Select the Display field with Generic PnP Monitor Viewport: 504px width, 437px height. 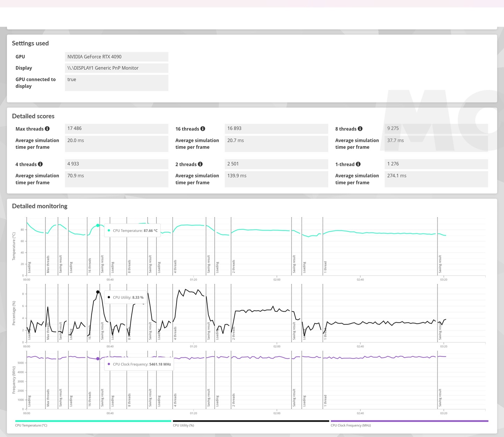(116, 68)
